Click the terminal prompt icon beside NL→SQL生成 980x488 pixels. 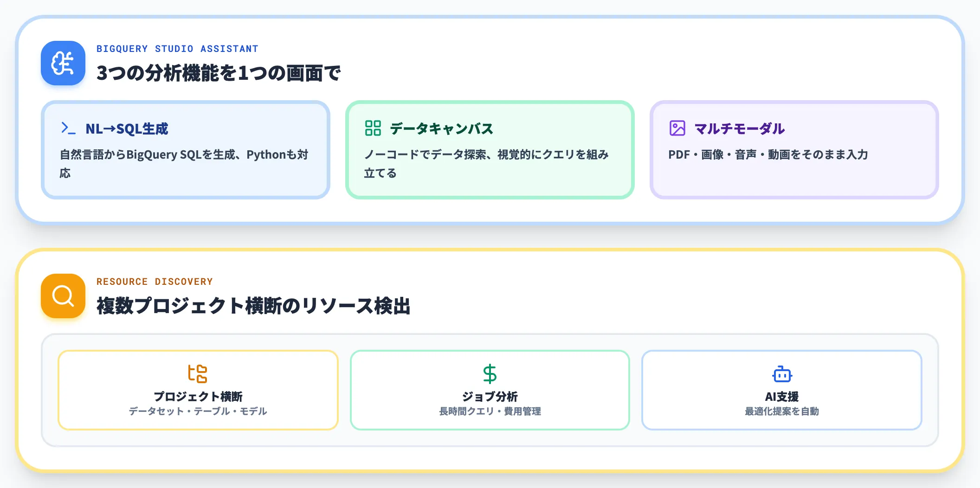[68, 128]
